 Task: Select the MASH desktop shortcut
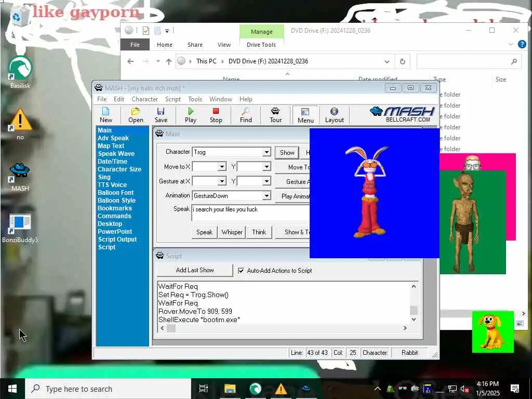pyautogui.click(x=20, y=177)
